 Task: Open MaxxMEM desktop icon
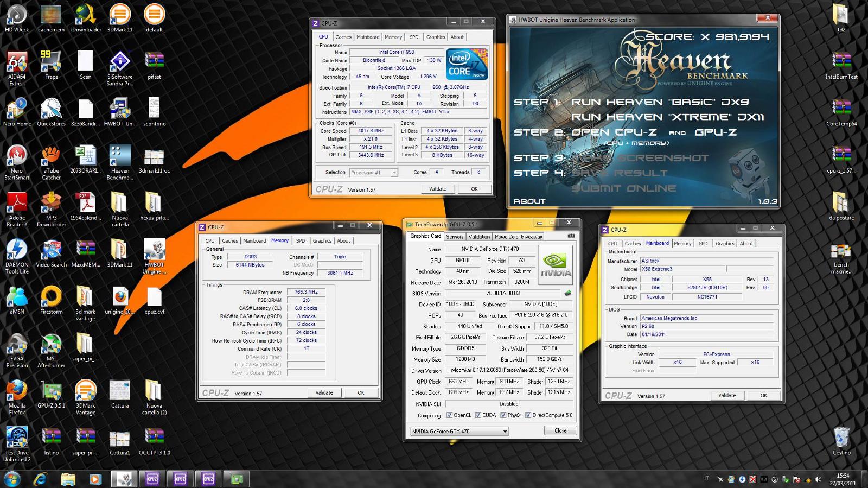tap(86, 253)
